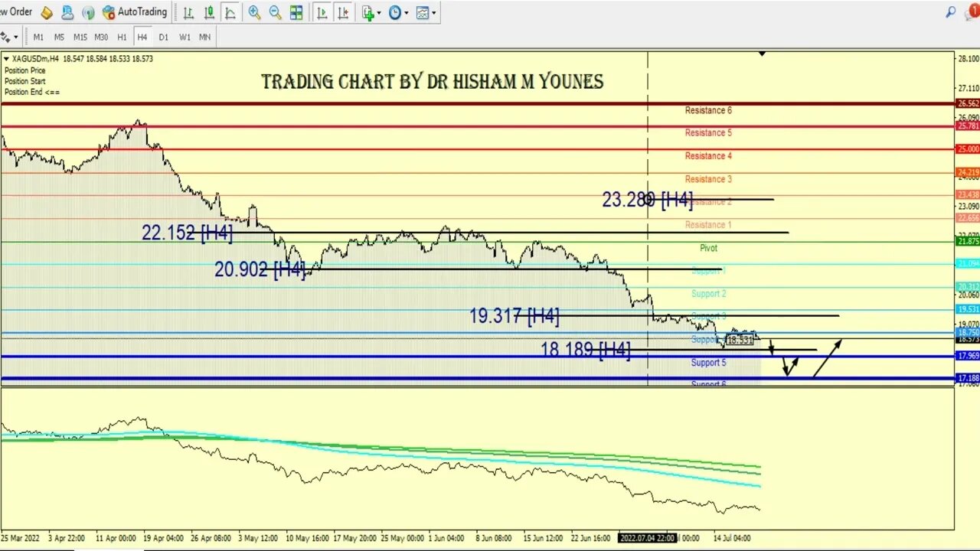Select the M1 timeframe
The width and height of the screenshot is (980, 551).
click(x=38, y=37)
